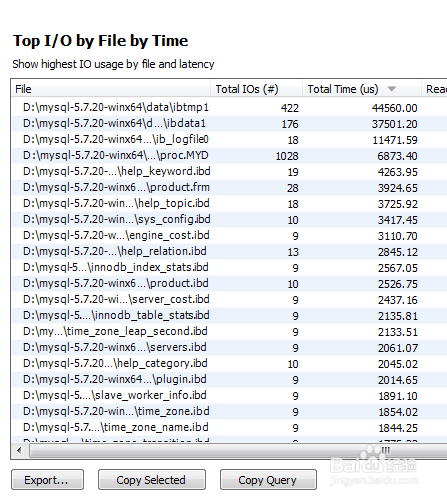Select the product.frm row
This screenshot has height=498, width=447.
point(229,188)
